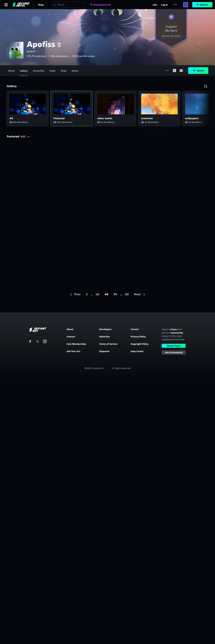Click the Join link
Image resolution: width=215 pixels, height=644 pixels.
tap(155, 5)
